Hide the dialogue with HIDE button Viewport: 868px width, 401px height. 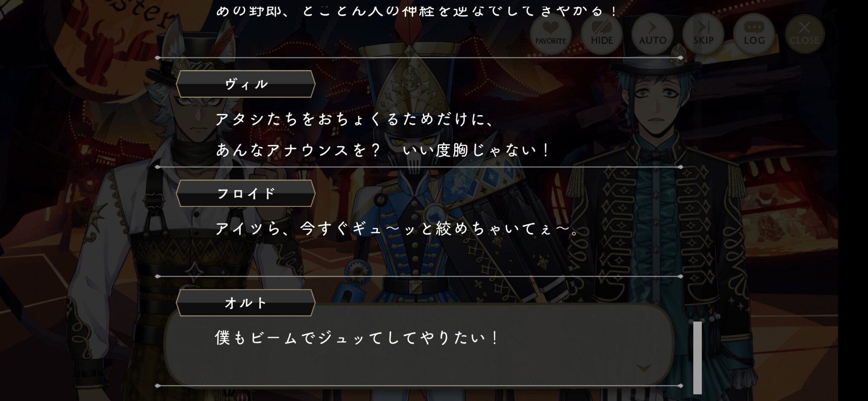[602, 34]
